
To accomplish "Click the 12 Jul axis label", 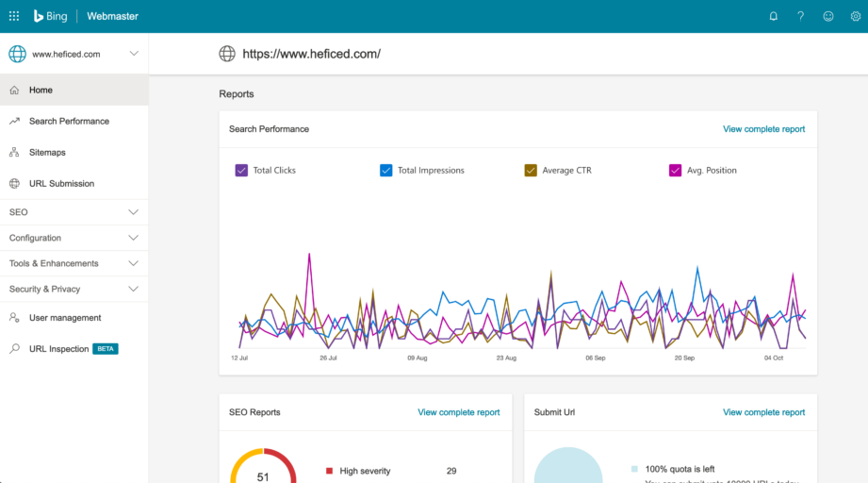I will [239, 358].
